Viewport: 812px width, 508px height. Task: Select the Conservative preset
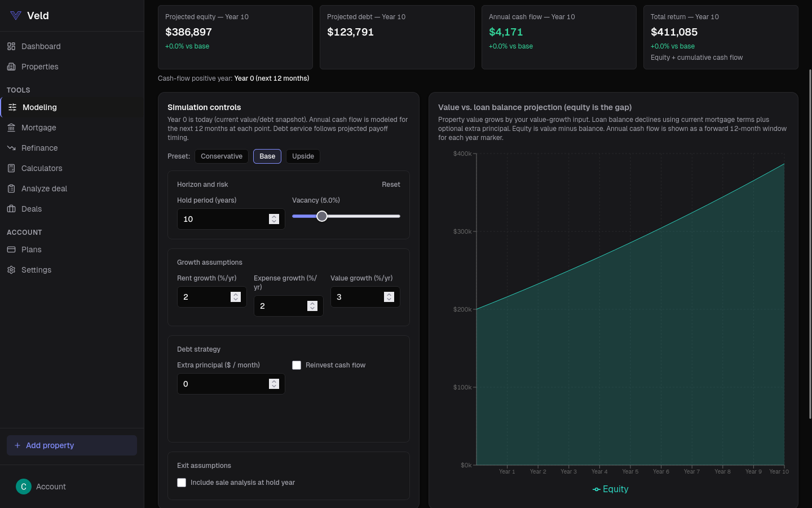222,156
